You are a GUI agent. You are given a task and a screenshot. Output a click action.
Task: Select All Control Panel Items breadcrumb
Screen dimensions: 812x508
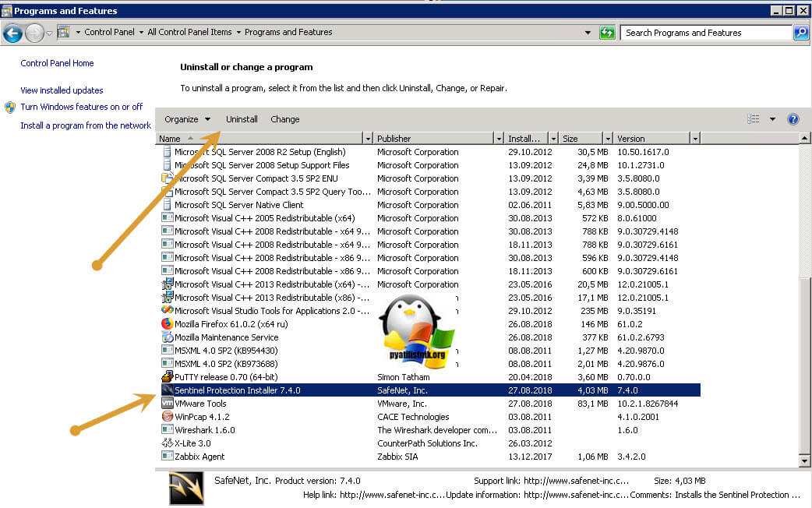pyautogui.click(x=189, y=32)
